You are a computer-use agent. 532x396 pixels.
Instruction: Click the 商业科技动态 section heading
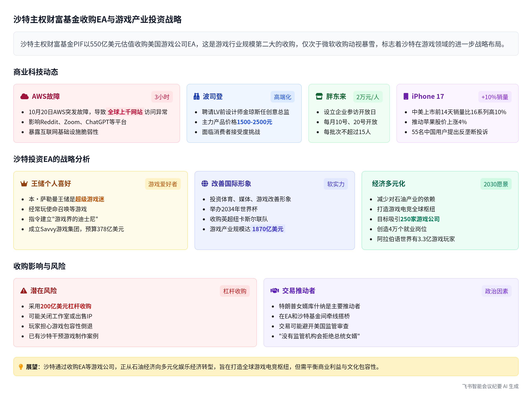point(36,72)
